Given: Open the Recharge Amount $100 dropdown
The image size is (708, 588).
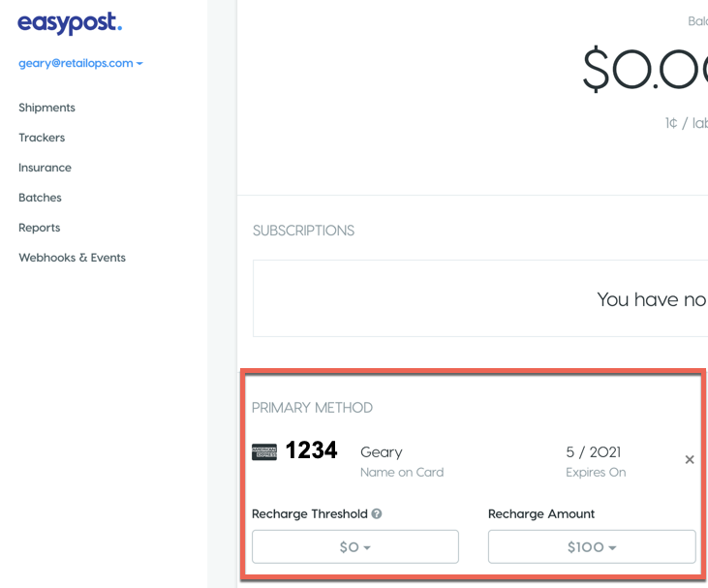Looking at the screenshot, I should point(591,547).
